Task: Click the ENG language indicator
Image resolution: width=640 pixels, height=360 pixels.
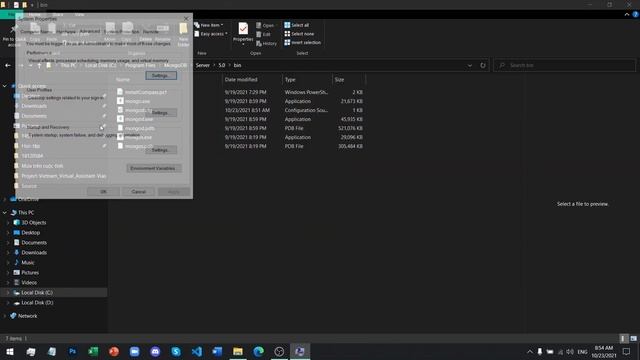Action: point(582,351)
